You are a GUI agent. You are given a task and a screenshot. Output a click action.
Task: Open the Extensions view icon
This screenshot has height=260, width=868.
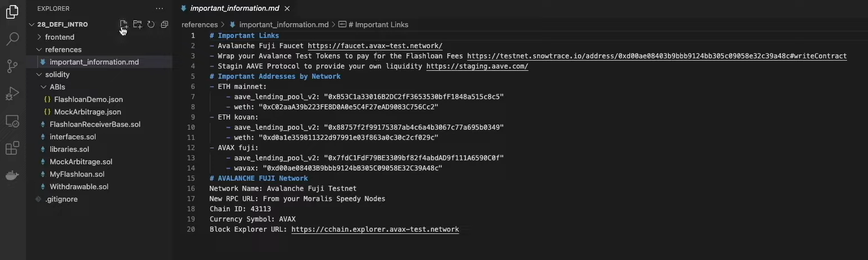click(12, 148)
